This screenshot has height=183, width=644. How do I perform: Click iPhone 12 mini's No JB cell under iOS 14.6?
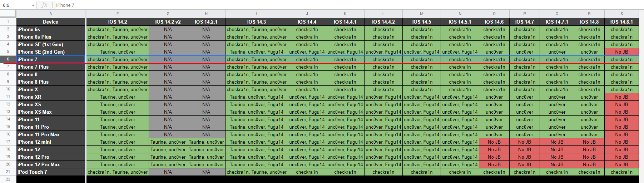click(x=494, y=142)
